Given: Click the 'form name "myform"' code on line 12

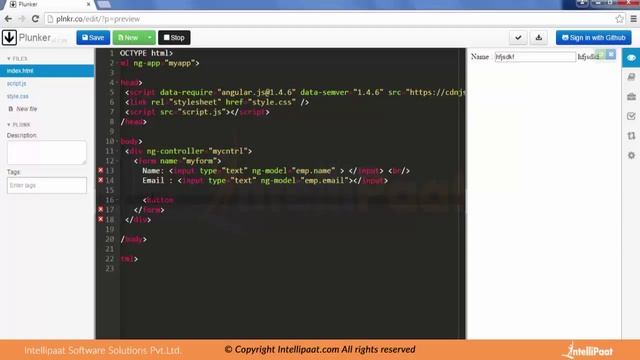Looking at the screenshot, I should 178,161.
